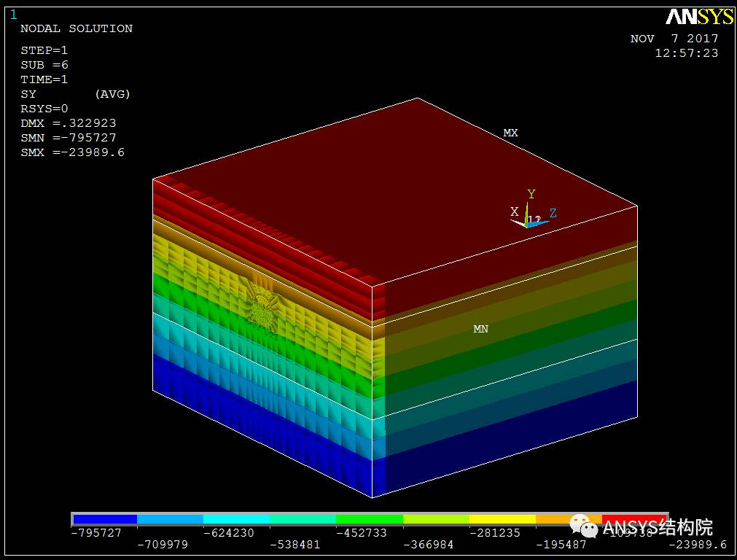Select the cyan legend color band
This screenshot has width=737, height=560.
[x=236, y=519]
